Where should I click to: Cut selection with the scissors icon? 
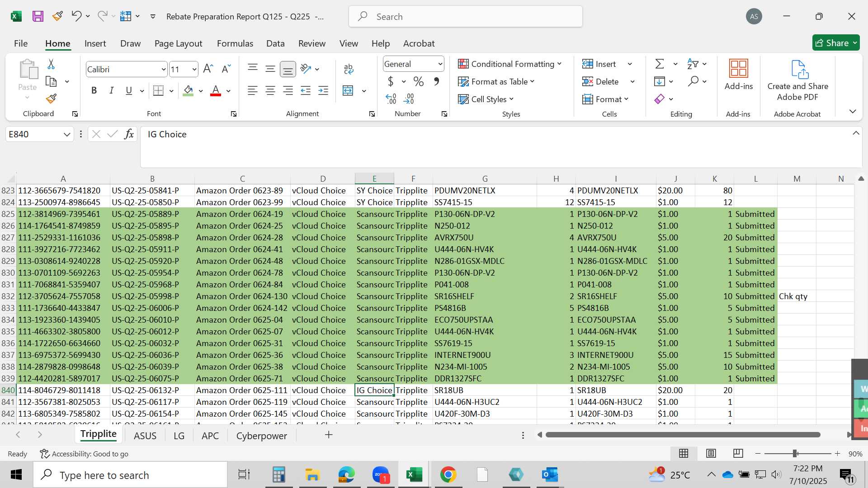[x=51, y=64]
